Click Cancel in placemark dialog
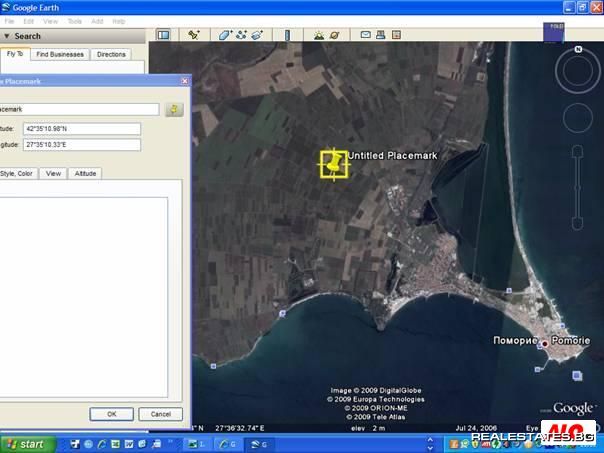 click(x=161, y=414)
